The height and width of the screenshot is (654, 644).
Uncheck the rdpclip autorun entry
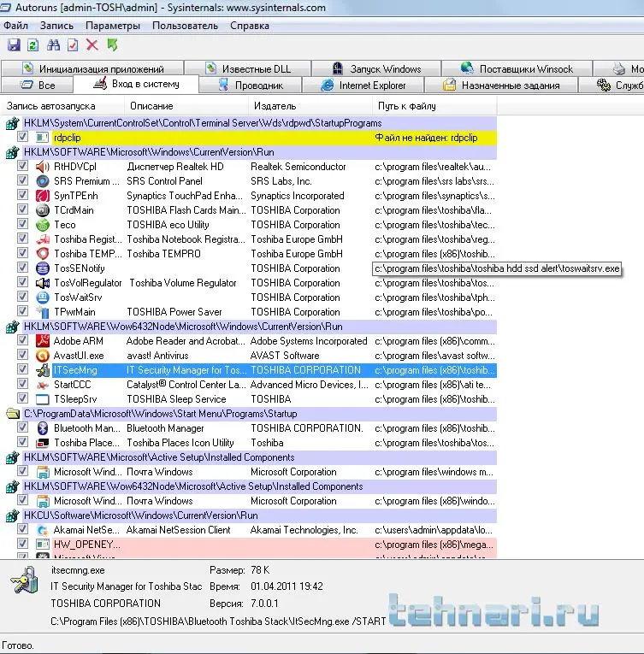[23, 138]
